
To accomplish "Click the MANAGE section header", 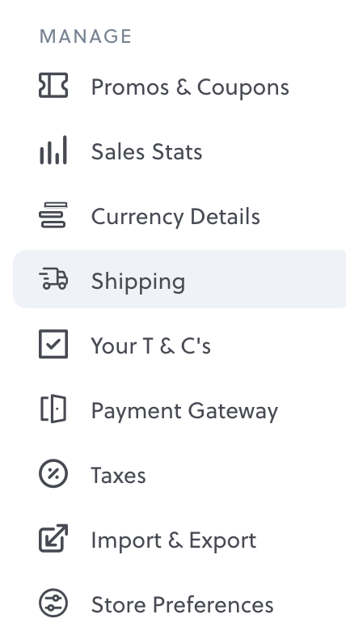I will [x=86, y=36].
